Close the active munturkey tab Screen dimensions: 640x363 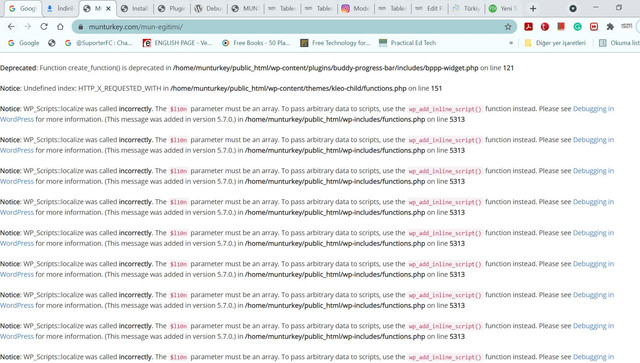point(109,8)
